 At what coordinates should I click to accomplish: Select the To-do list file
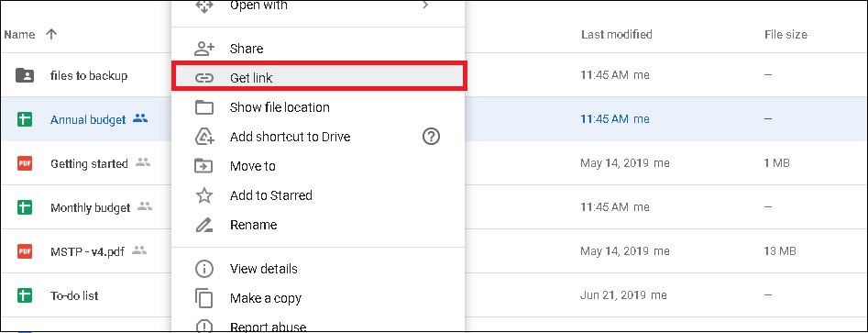coord(74,296)
